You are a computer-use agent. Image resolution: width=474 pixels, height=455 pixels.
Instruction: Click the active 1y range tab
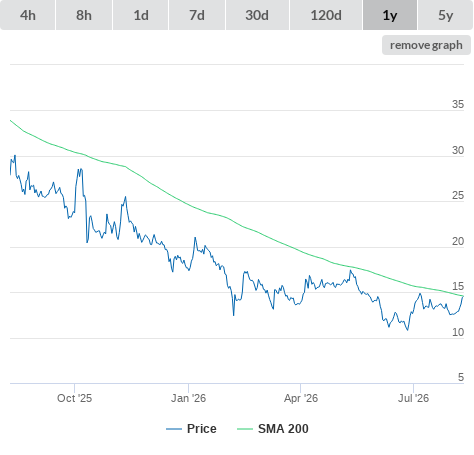[390, 15]
